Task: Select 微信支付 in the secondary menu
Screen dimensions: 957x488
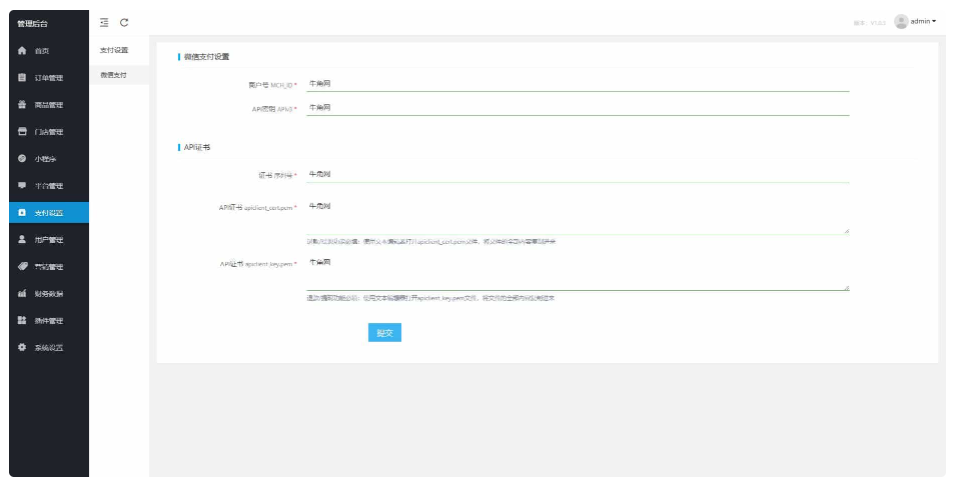Action: point(113,75)
